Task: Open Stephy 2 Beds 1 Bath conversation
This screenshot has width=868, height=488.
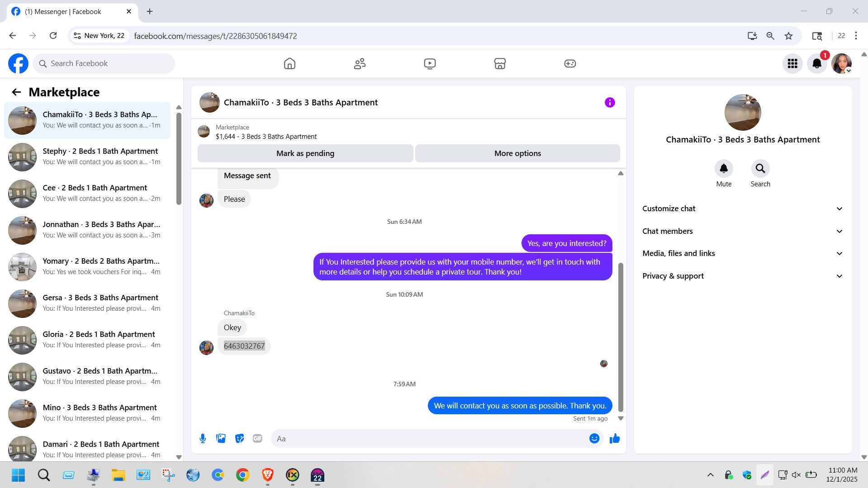Action: click(87, 157)
